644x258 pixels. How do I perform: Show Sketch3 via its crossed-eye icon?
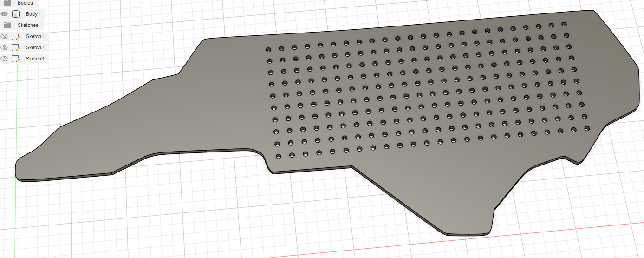[4, 59]
